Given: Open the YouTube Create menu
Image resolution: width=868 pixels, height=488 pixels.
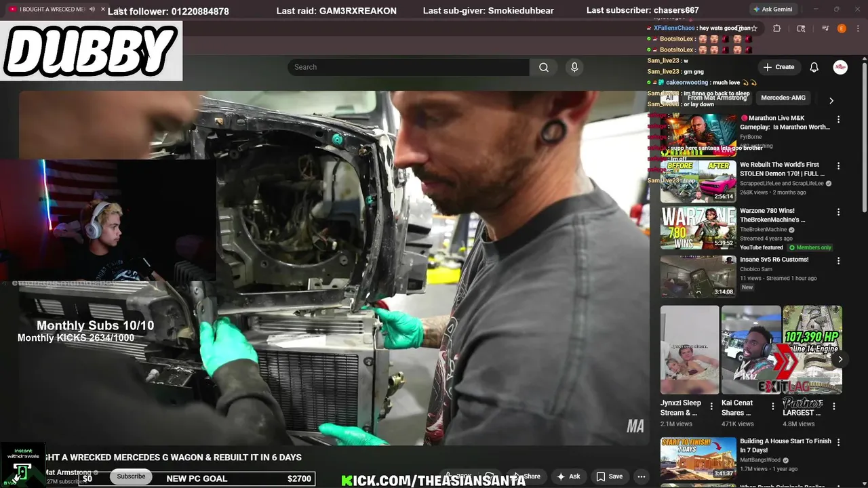Looking at the screenshot, I should point(778,67).
